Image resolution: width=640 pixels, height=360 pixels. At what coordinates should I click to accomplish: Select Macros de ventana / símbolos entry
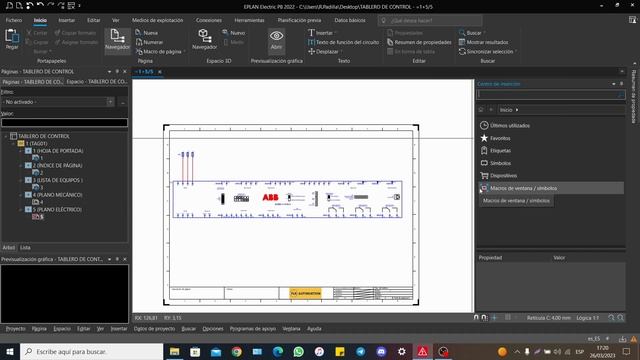(x=550, y=188)
